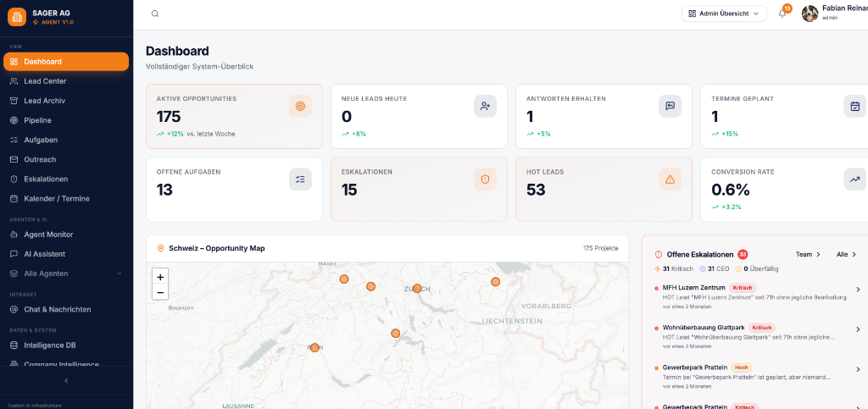This screenshot has width=868, height=409.
Task: Open Team link in Offene Eskalationen
Action: pyautogui.click(x=808, y=254)
